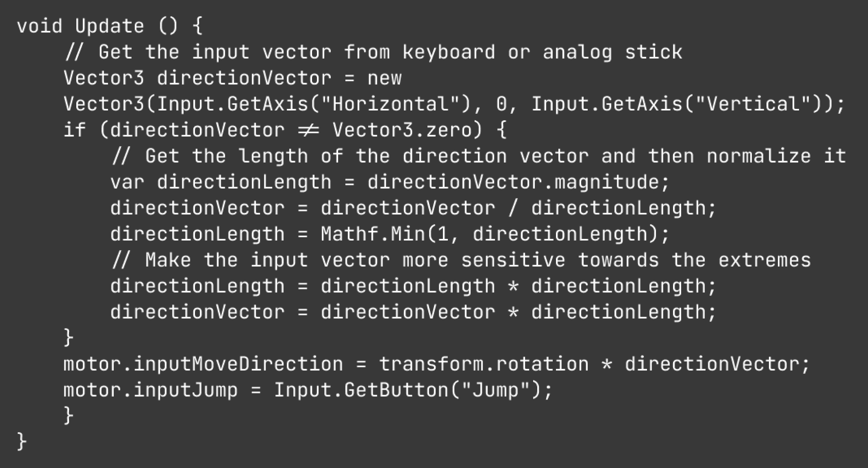Click motor.inputMoveDirection assignment target
Image resolution: width=868 pixels, height=468 pixels.
click(x=203, y=364)
